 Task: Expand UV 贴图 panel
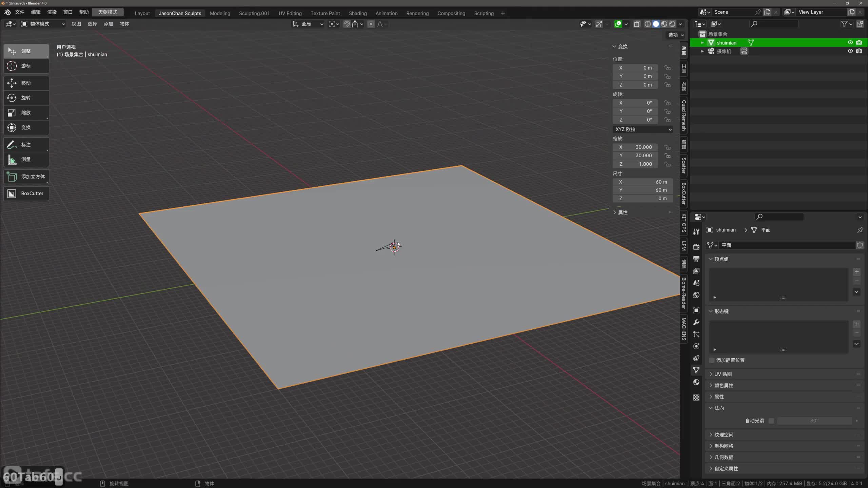[x=723, y=374]
